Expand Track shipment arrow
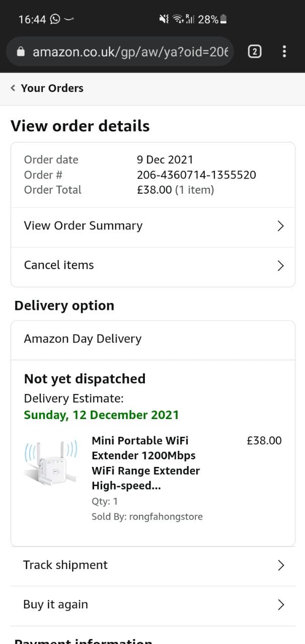Viewport: 305px width, 644px height. click(281, 566)
